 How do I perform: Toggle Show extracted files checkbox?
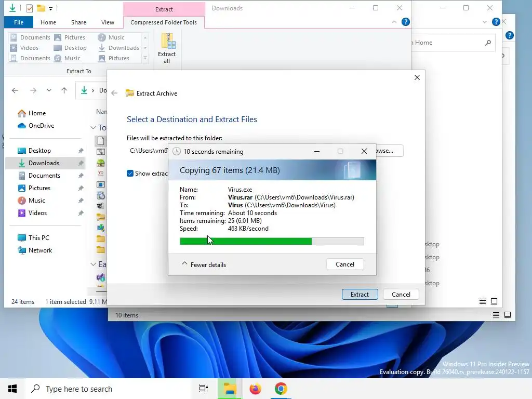click(x=130, y=174)
